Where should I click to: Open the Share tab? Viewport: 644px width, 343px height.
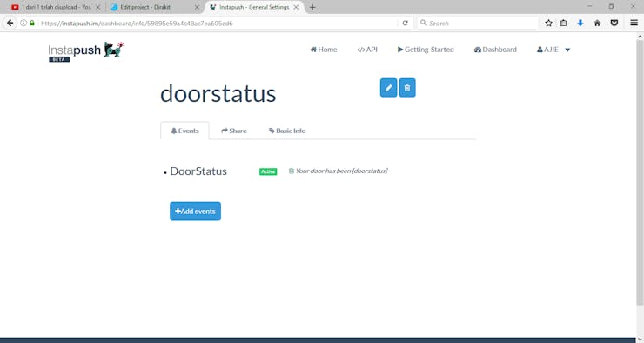pos(234,131)
